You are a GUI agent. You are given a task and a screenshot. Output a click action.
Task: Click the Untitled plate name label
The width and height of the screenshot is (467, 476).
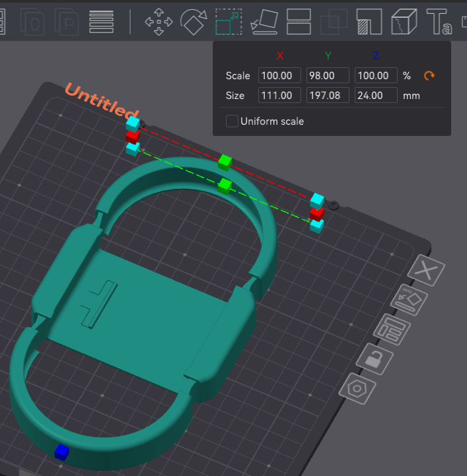point(102,100)
